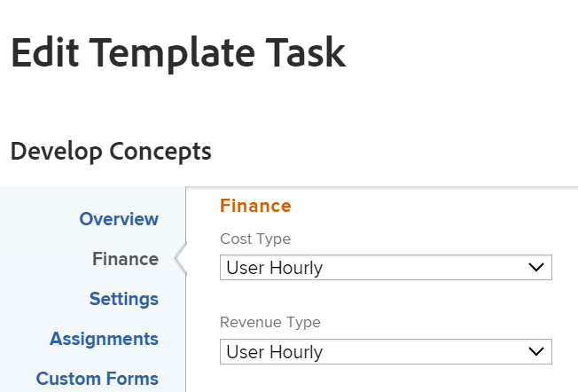This screenshot has height=392, width=578.
Task: Expand the Revenue Type dropdown
Action: pos(385,352)
